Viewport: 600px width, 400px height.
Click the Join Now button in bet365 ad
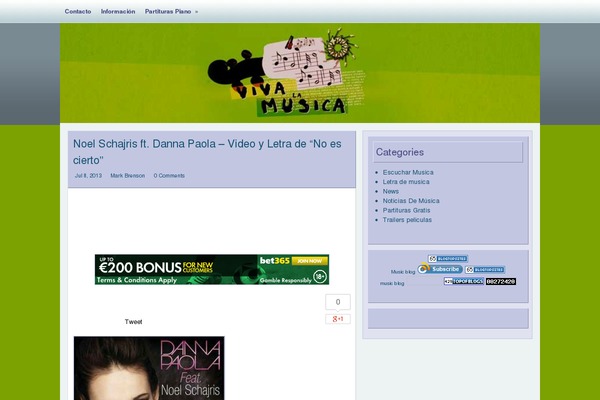click(x=310, y=261)
